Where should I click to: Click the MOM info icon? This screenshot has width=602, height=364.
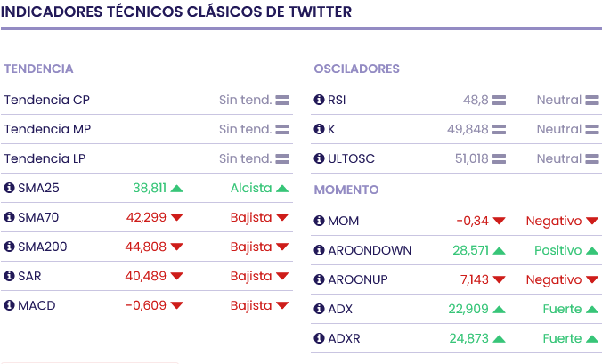tap(320, 221)
